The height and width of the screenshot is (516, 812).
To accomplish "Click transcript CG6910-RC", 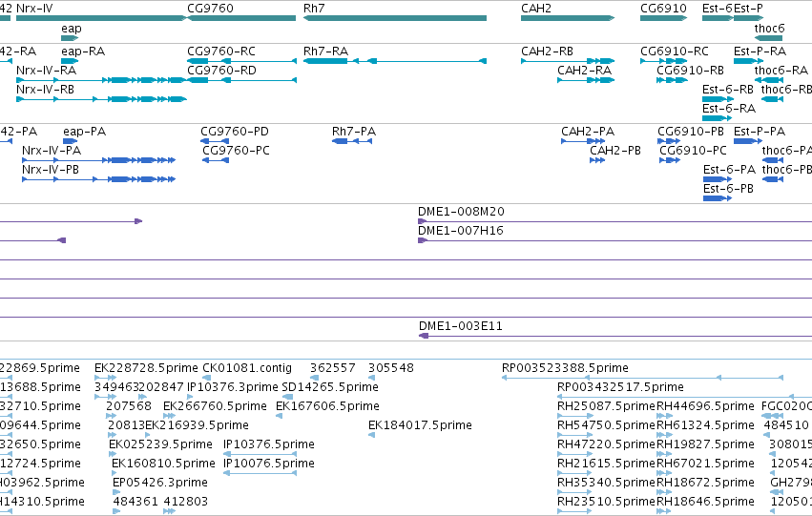I will pos(663,61).
